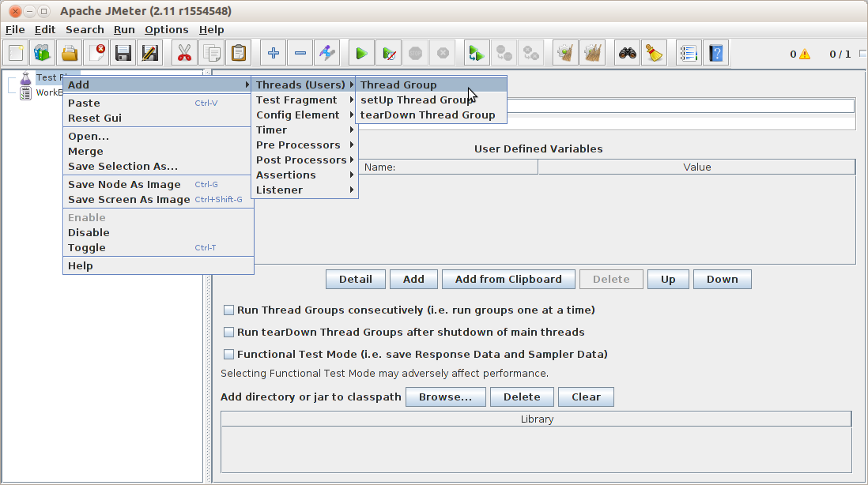The image size is (868, 485).
Task: Expand the Config Element submenu
Action: coord(304,115)
